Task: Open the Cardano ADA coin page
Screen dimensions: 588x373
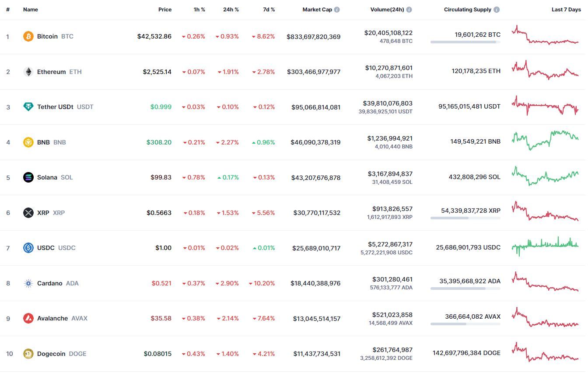Action: [58, 283]
